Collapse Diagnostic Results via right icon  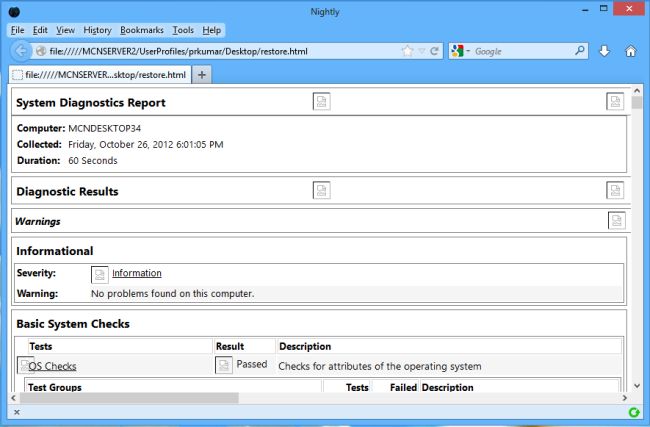click(615, 190)
